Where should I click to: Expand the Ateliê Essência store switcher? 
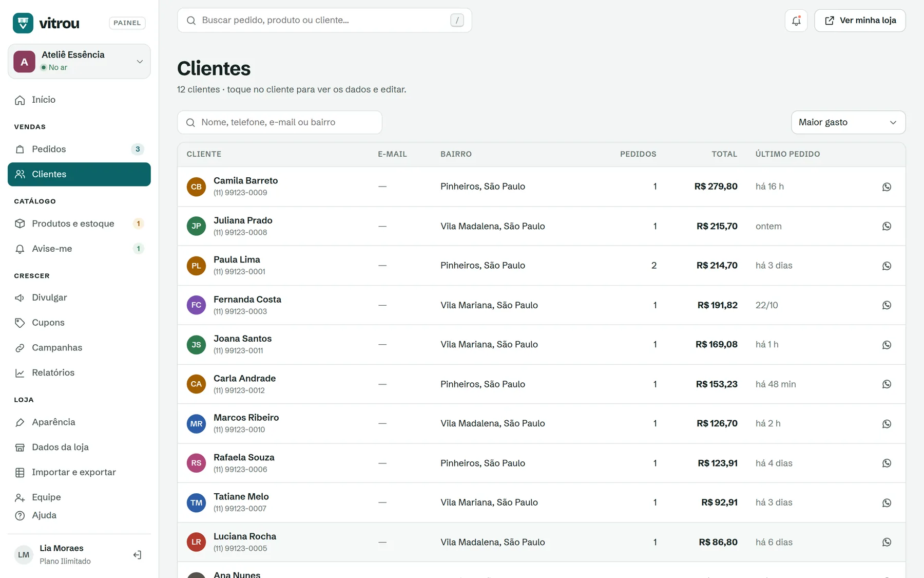coord(79,61)
